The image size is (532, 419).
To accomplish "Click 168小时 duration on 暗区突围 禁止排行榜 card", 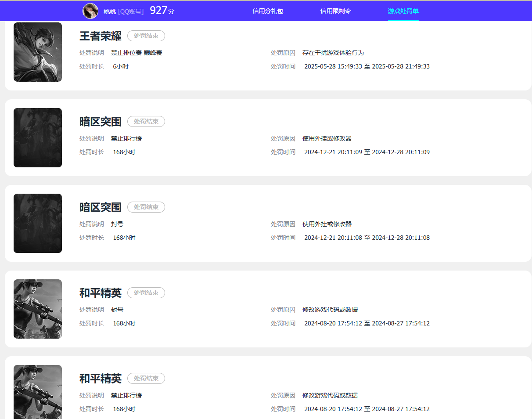I will tap(124, 152).
